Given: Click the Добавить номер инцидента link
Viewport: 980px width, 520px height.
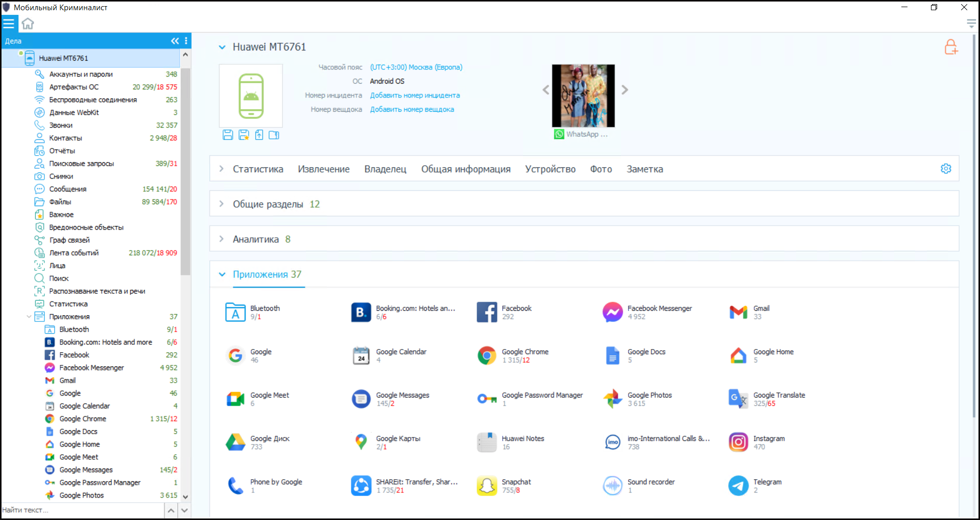Looking at the screenshot, I should pyautogui.click(x=415, y=95).
